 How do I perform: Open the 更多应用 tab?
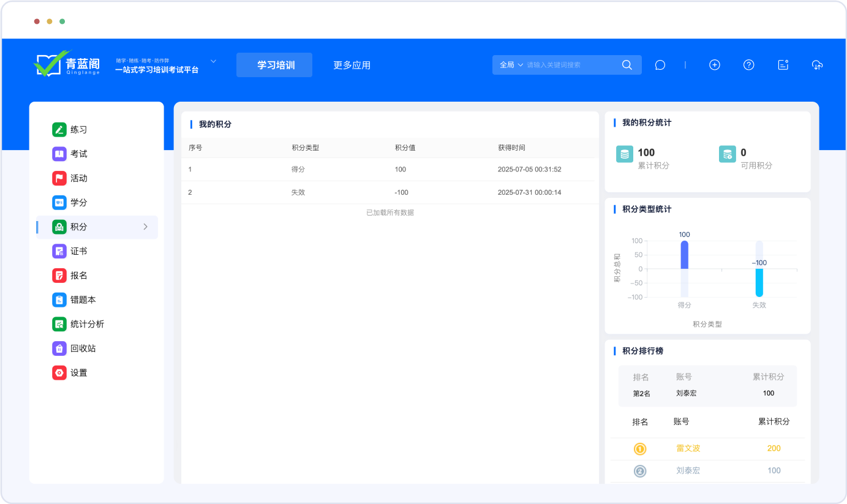[x=352, y=65]
